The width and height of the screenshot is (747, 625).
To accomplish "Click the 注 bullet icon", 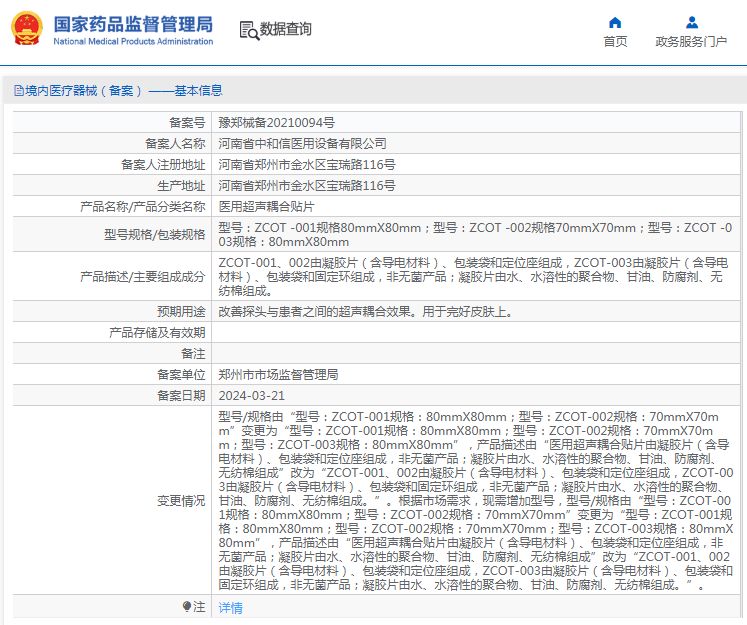I will [186, 606].
